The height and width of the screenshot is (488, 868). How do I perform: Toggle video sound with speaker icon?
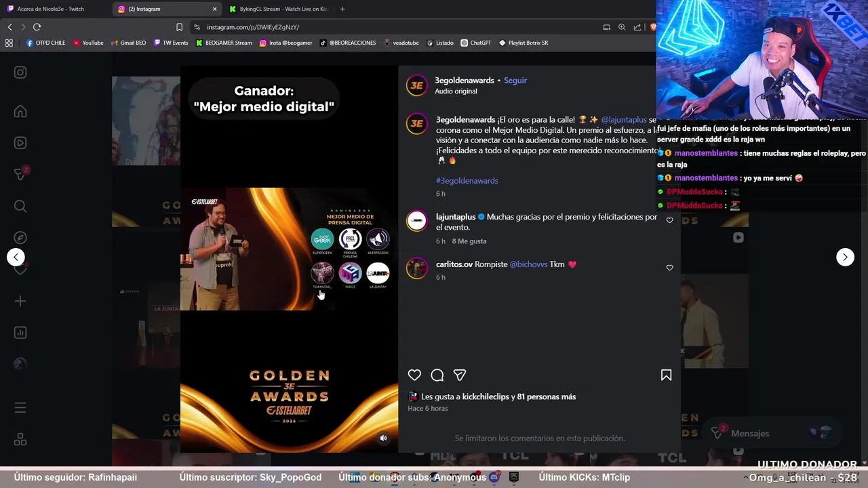tap(383, 438)
